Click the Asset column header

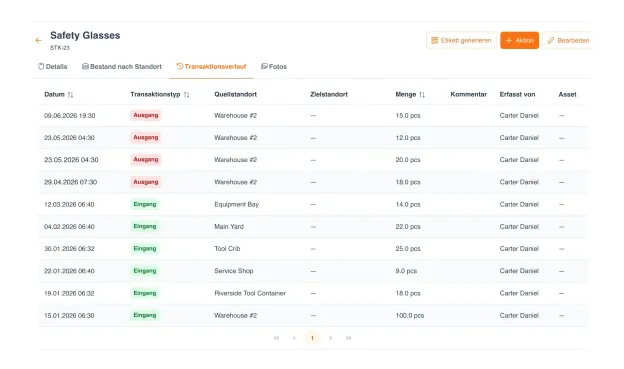coord(567,94)
